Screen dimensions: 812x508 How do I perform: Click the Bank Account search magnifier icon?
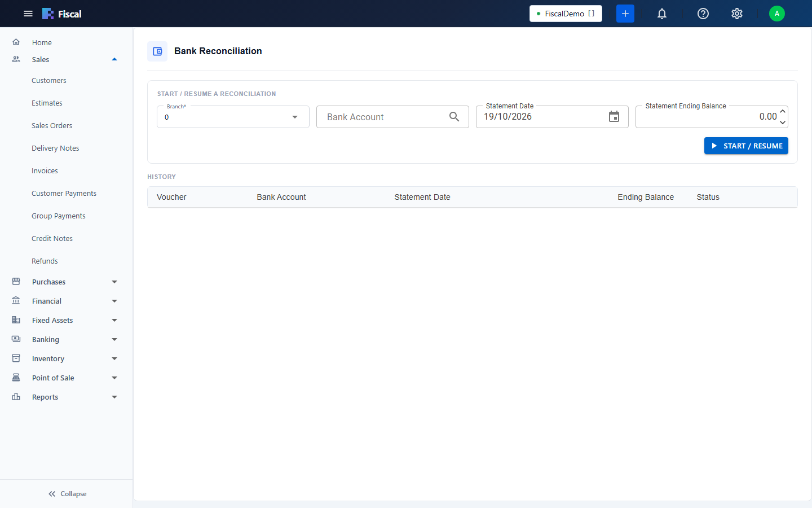click(x=454, y=117)
